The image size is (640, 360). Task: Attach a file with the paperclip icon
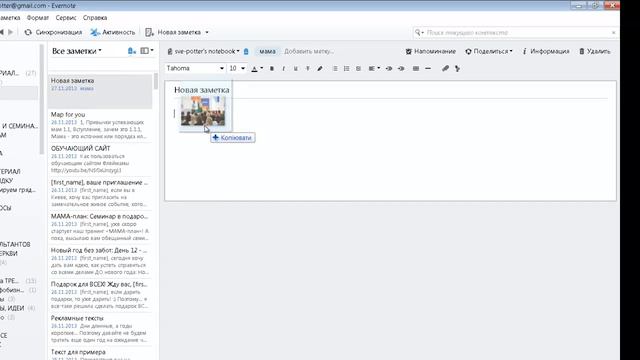445,69
